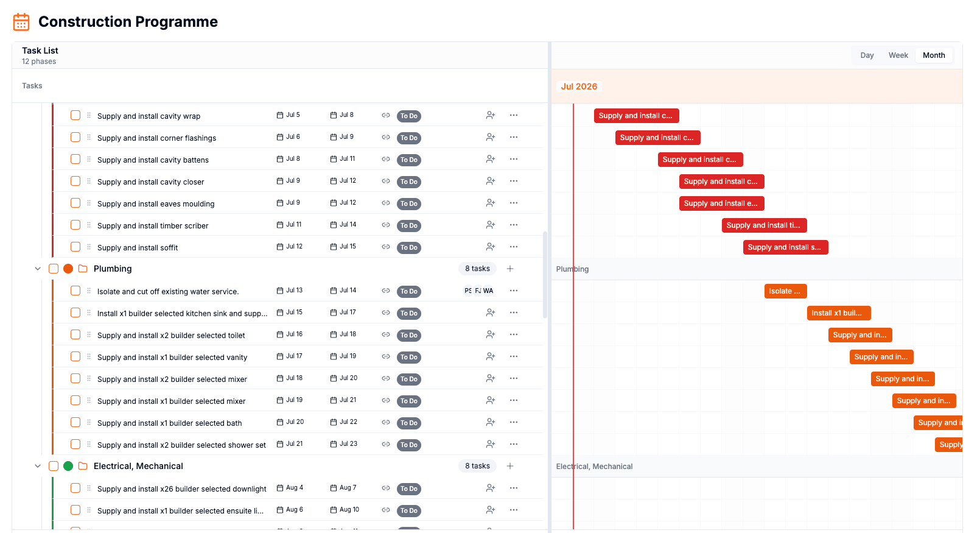Assign a user to x2 shower set task
This screenshot has height=533, width=980.
tap(491, 444)
